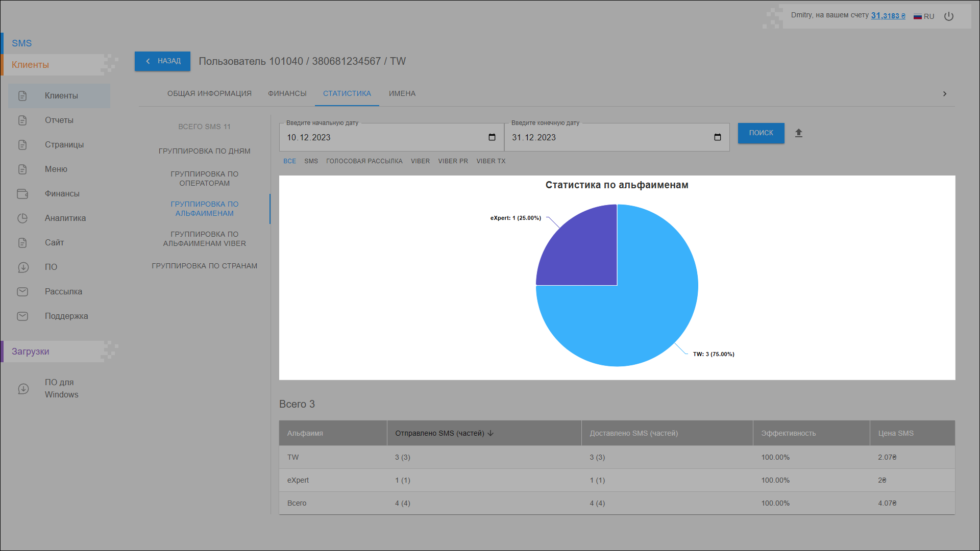This screenshot has height=551, width=980.
Task: Select the ГОЛОСОВАЯ РАССЫЛКА filter
Action: 364,161
